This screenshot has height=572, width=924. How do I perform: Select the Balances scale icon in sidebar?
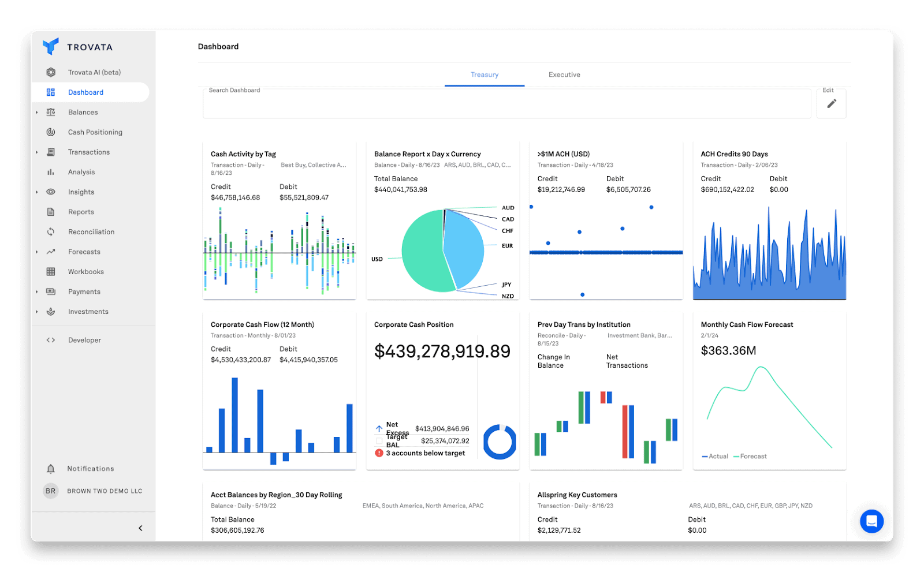[51, 112]
